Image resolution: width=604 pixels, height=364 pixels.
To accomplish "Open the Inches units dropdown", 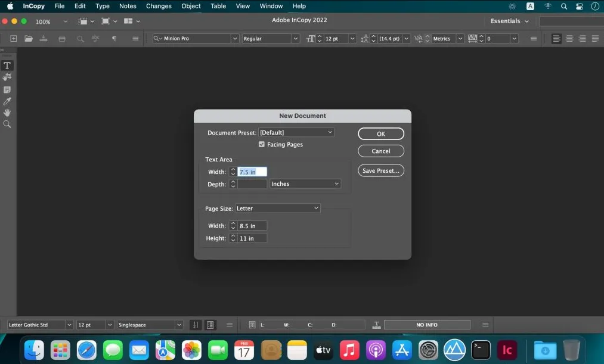I will pyautogui.click(x=305, y=184).
